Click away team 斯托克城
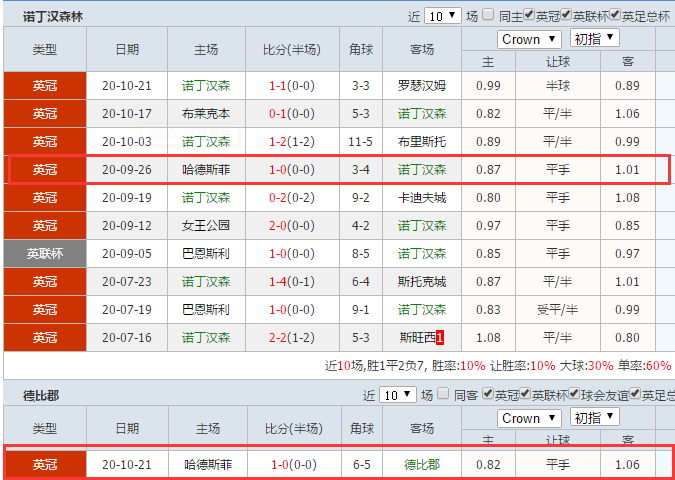The width and height of the screenshot is (675, 480). 422,282
